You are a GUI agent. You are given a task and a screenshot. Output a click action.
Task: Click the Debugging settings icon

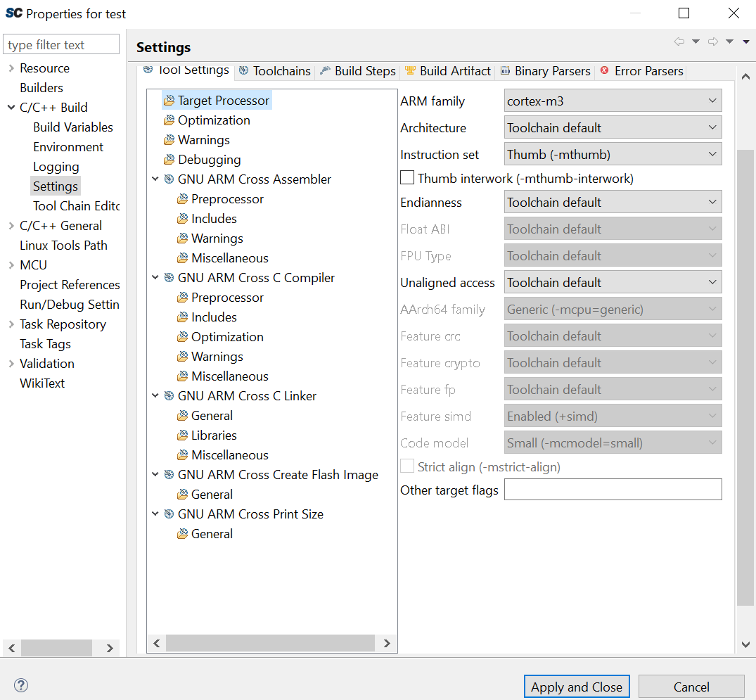pos(169,160)
